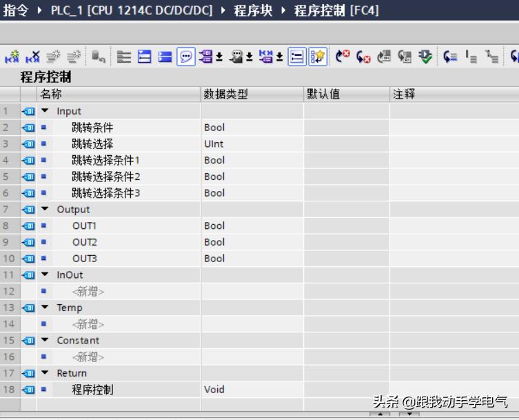The image size is (519, 420).
Task: Click the 数据类型 column header
Action: coord(252,94)
